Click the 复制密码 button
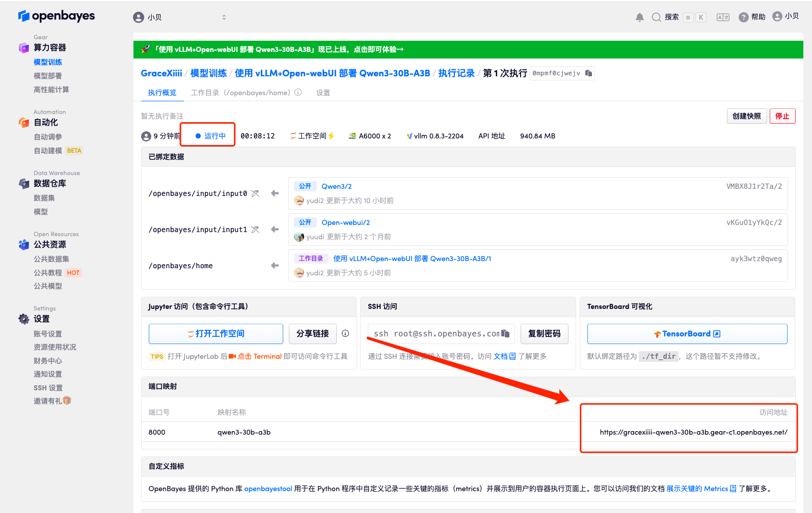This screenshot has width=812, height=513. coord(545,334)
